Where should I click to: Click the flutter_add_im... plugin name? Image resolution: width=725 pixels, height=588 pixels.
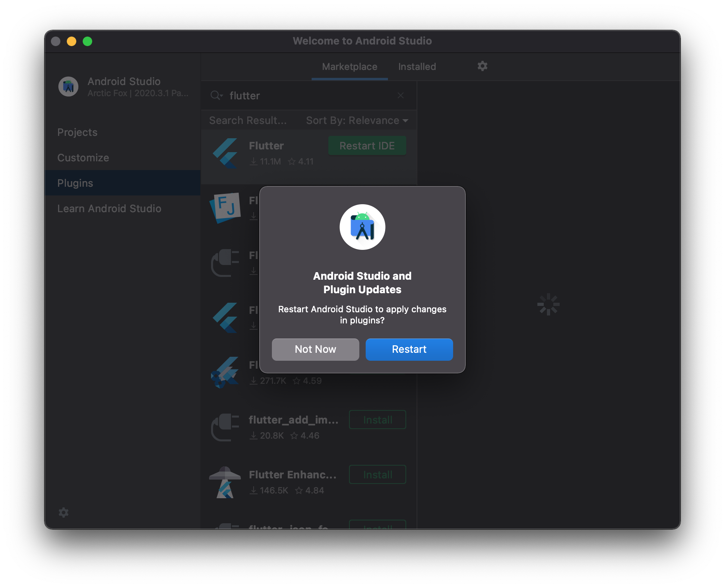pos(293,420)
